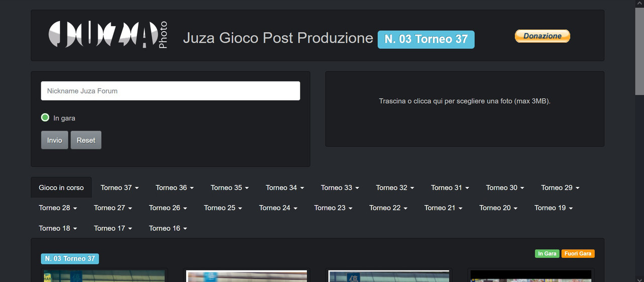Expand the Torneo 23 menu
The image size is (644, 282).
click(x=333, y=207)
